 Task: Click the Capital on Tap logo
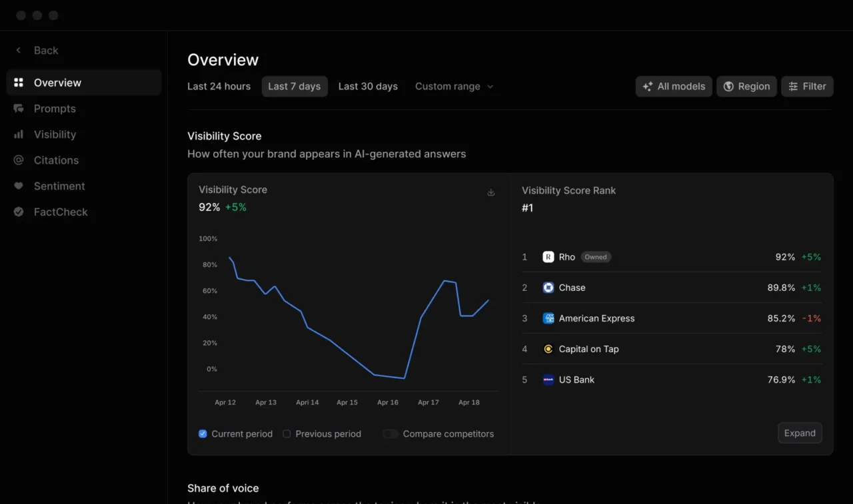[548, 349]
